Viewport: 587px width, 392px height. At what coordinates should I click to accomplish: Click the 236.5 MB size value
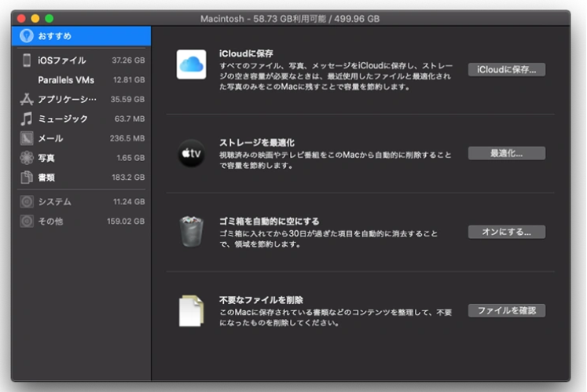coord(127,138)
